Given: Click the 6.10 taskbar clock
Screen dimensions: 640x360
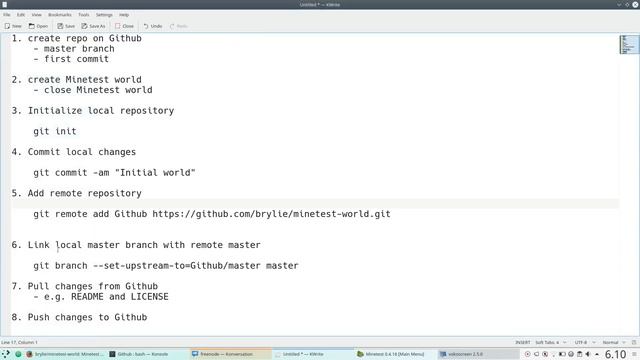Looking at the screenshot, I should 615,354.
